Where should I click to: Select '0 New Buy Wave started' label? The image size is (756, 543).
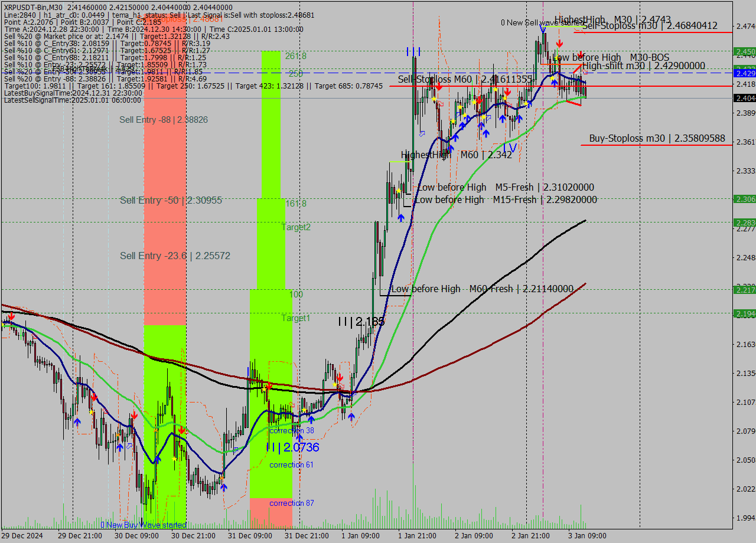143,525
